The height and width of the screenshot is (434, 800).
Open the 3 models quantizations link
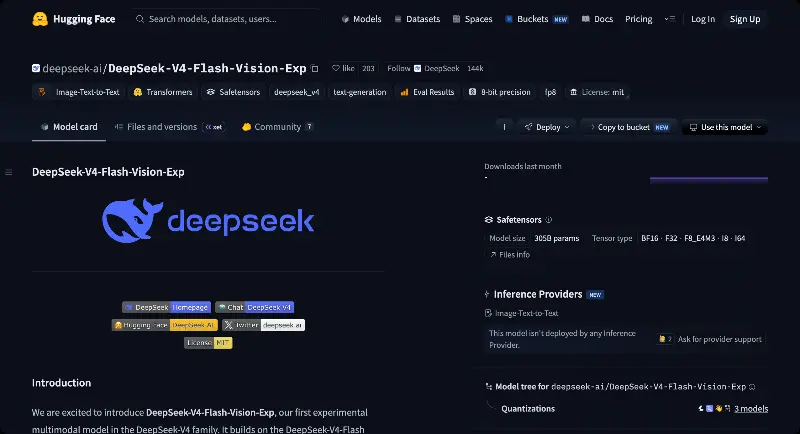pyautogui.click(x=751, y=409)
